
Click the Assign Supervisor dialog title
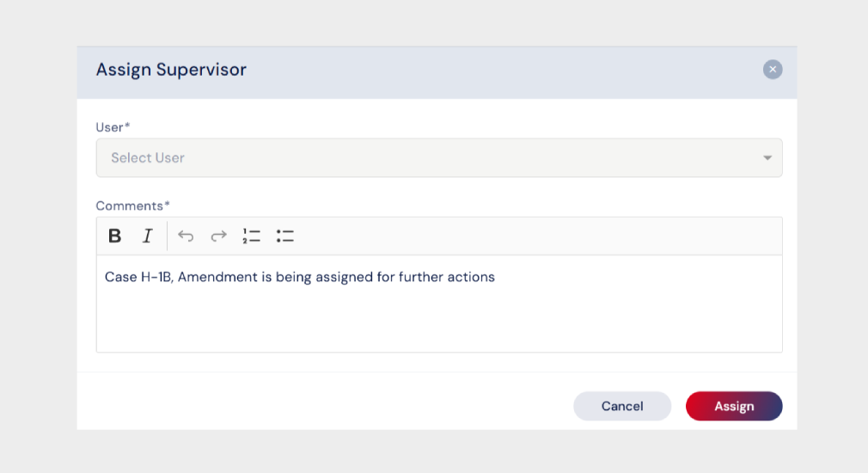pyautogui.click(x=171, y=70)
